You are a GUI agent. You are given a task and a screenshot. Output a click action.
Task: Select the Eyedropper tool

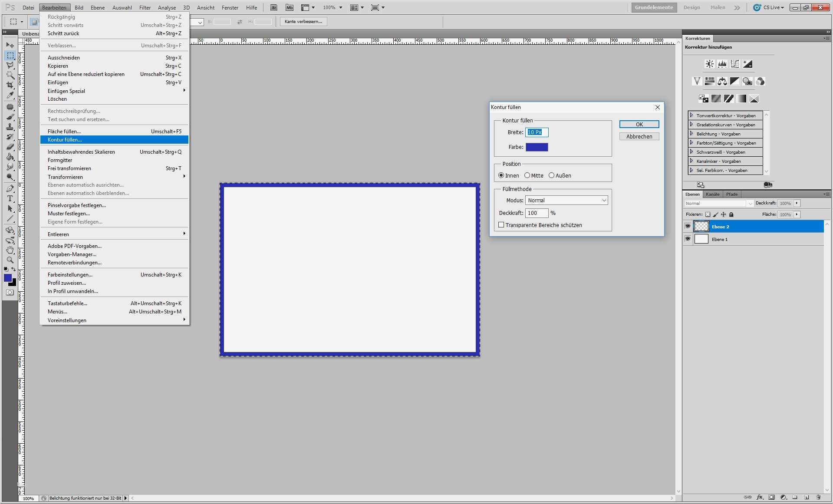tap(10, 95)
